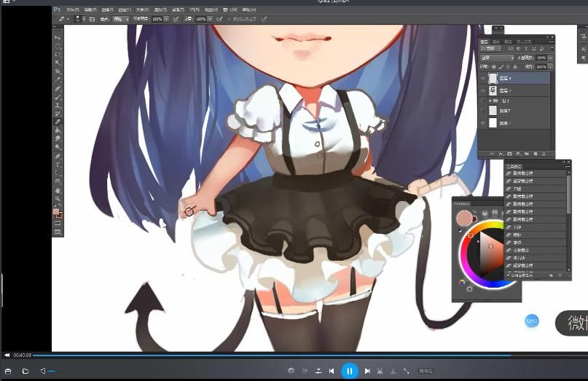Image resolution: width=588 pixels, height=381 pixels.
Task: Add a layer mask in Layers panel
Action: [509, 154]
